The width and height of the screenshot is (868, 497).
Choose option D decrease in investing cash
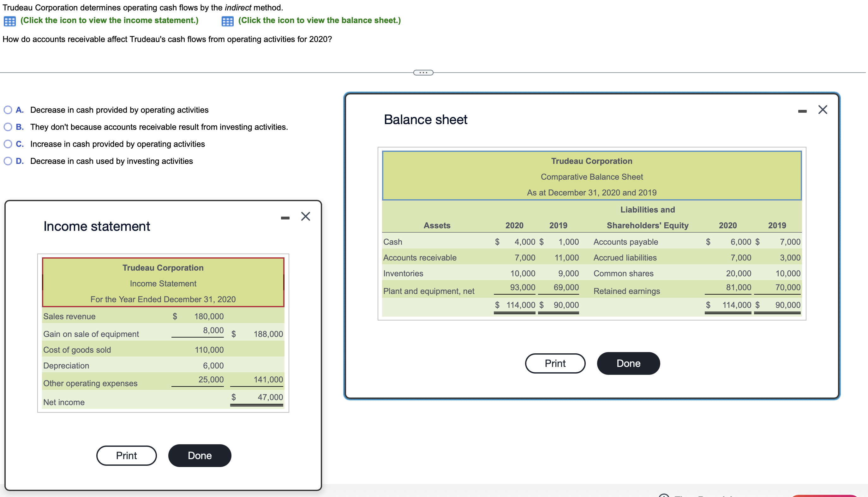click(x=8, y=161)
